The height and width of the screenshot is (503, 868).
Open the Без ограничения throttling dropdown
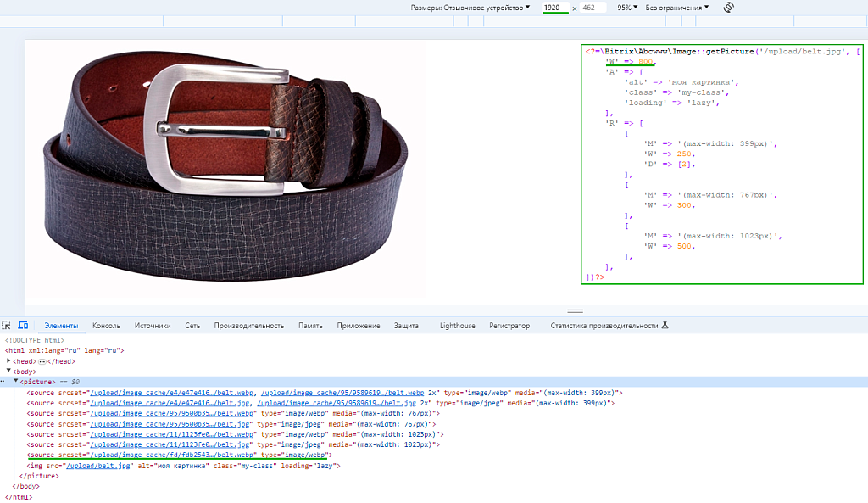pyautogui.click(x=677, y=8)
